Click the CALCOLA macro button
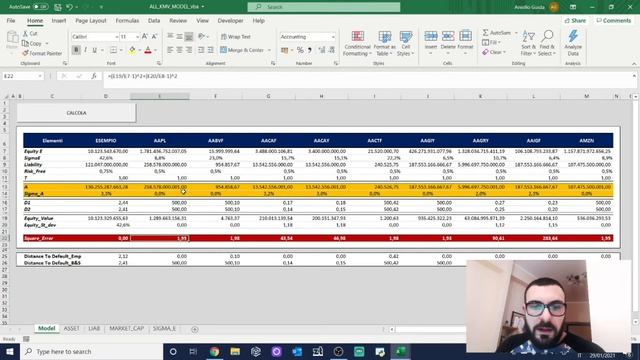 (76, 113)
